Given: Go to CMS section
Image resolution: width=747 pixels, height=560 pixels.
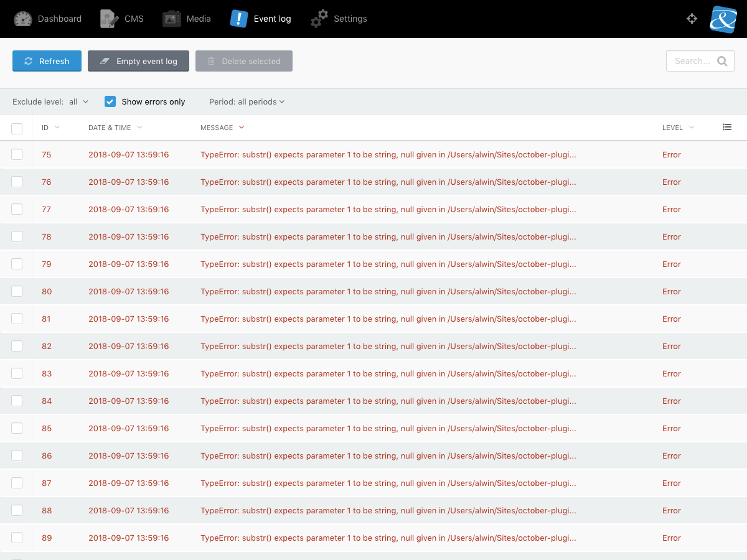Looking at the screenshot, I should coord(122,19).
